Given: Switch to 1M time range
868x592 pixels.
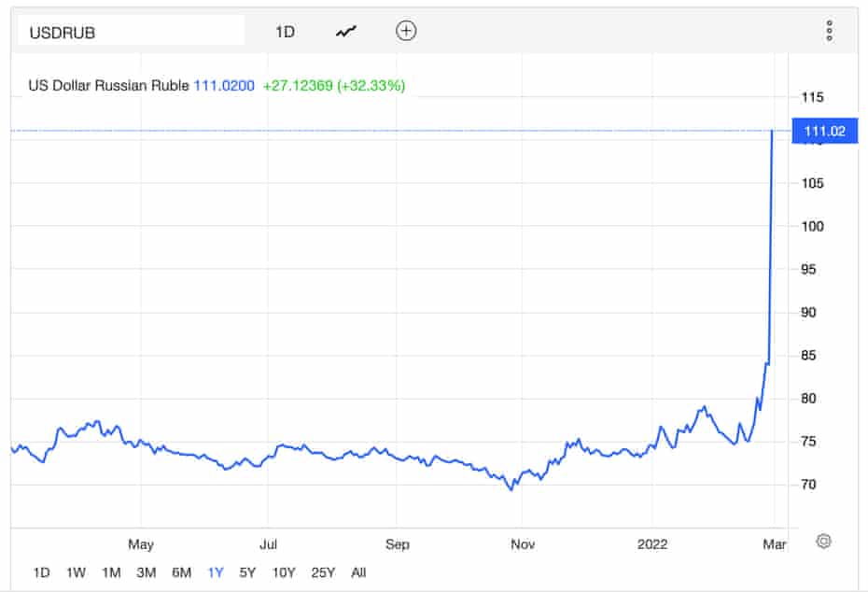Looking at the screenshot, I should click(x=111, y=572).
